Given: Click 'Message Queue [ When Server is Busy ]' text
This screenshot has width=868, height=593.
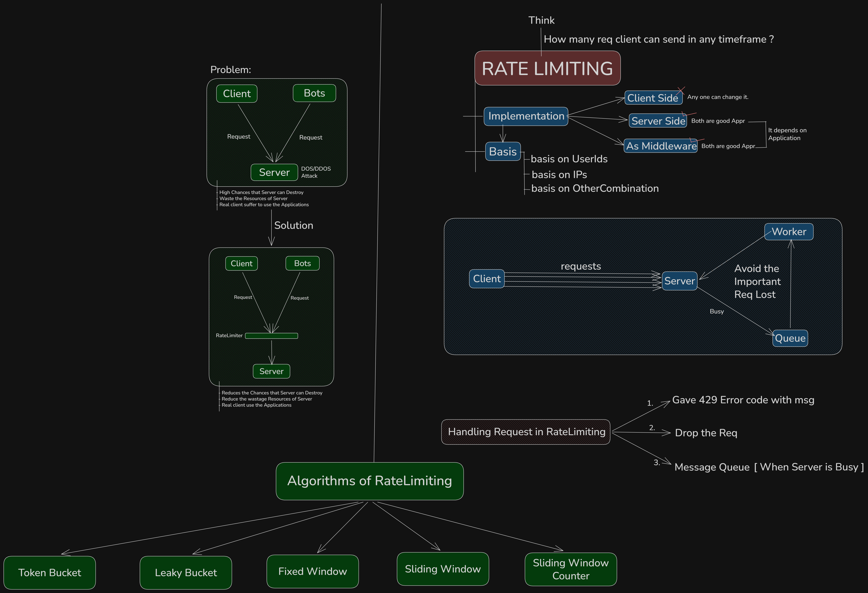Looking at the screenshot, I should [769, 467].
